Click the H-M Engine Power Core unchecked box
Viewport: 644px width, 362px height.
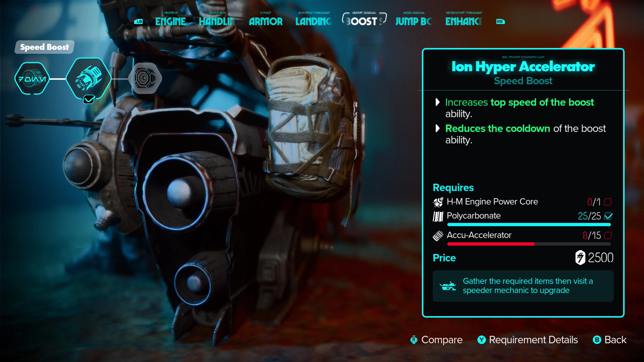click(x=608, y=202)
